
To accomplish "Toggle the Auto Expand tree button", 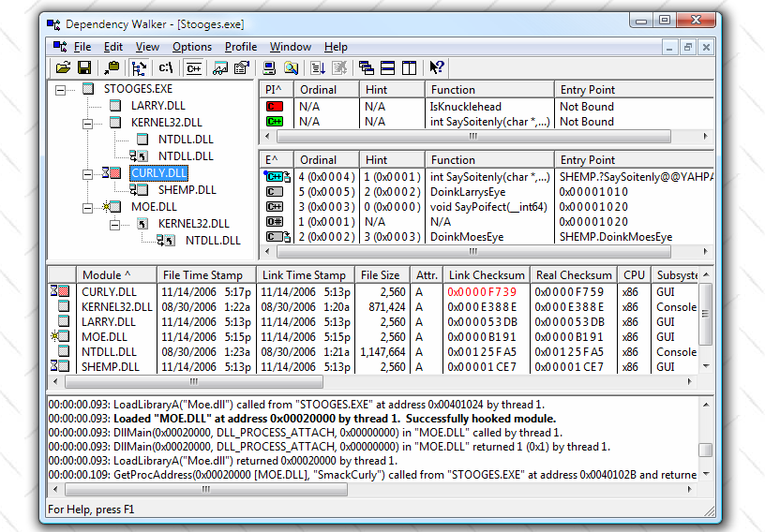I will tap(139, 67).
